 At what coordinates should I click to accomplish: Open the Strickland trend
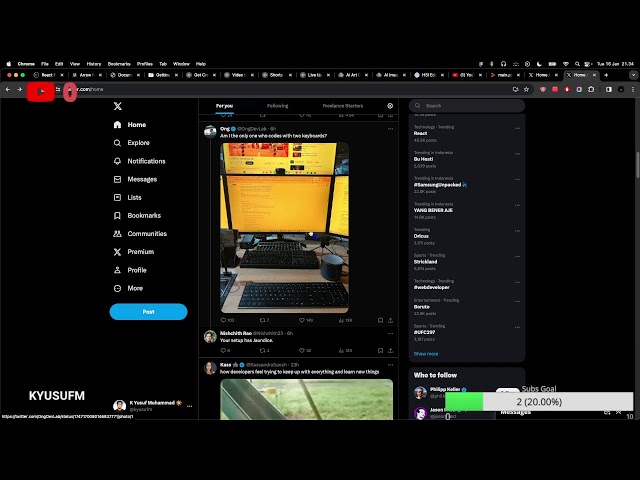[465, 262]
